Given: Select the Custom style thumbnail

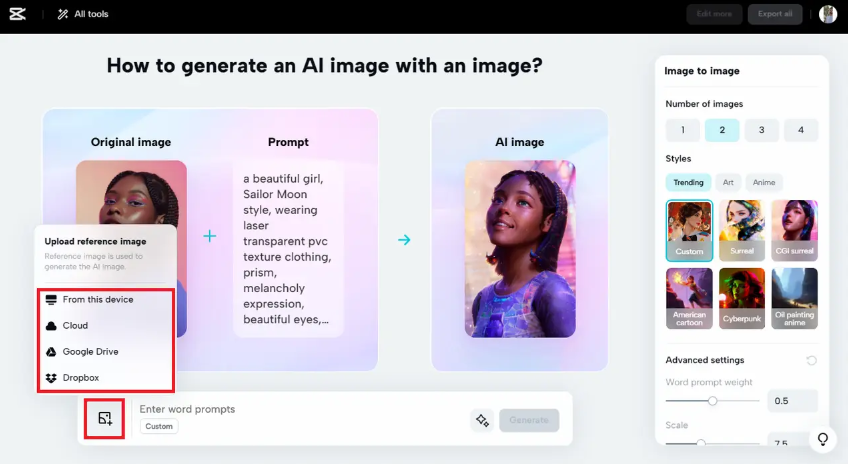Looking at the screenshot, I should [x=689, y=230].
